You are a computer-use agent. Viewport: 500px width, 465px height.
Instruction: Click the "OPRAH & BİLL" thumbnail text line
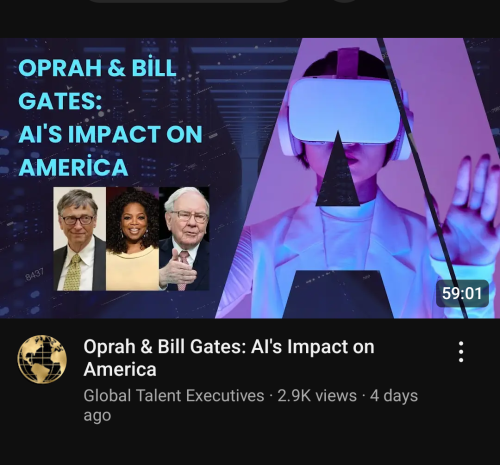click(x=97, y=68)
